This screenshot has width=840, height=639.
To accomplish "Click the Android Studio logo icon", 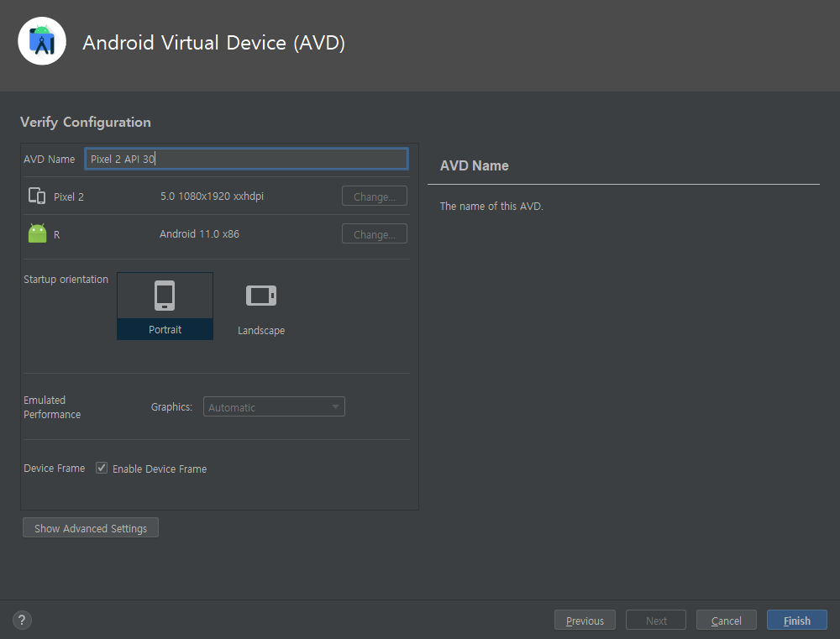I will pyautogui.click(x=42, y=41).
